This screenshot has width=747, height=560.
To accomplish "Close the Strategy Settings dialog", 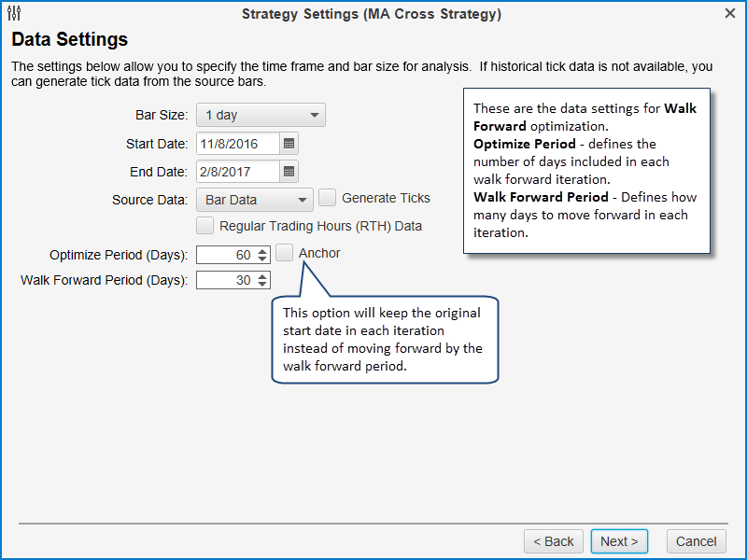I will (x=730, y=14).
